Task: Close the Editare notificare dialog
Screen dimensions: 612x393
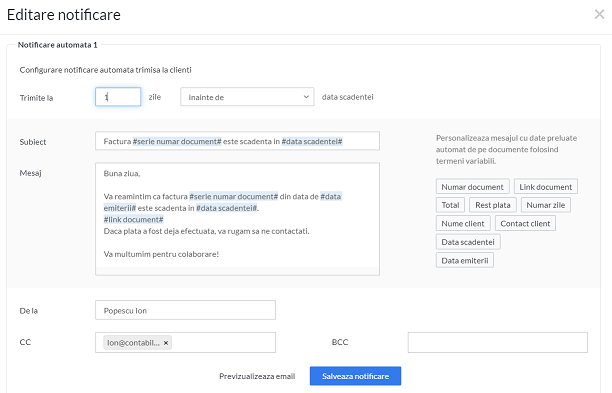Action: pos(599,14)
